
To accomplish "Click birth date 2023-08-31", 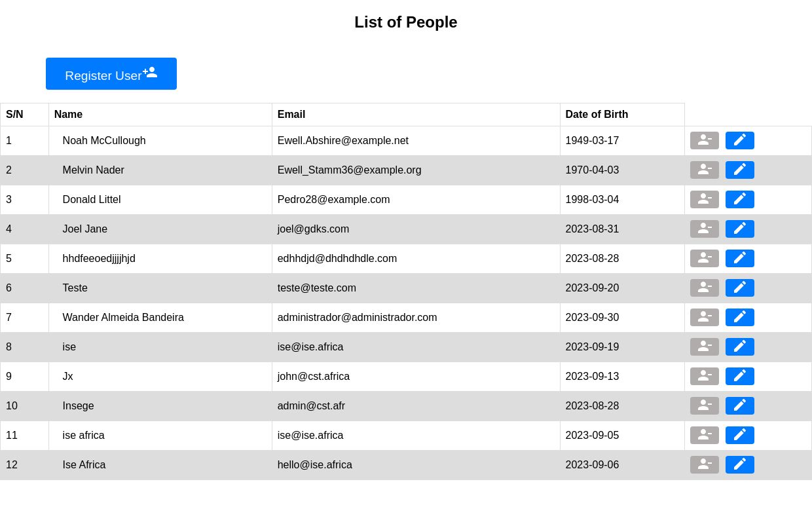I will pos(592,229).
